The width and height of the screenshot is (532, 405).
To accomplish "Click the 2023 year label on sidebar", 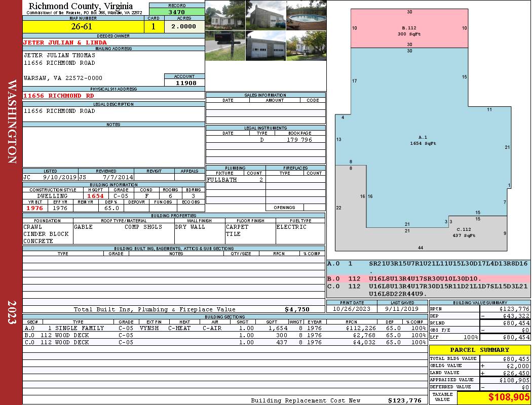I will coord(12,312).
